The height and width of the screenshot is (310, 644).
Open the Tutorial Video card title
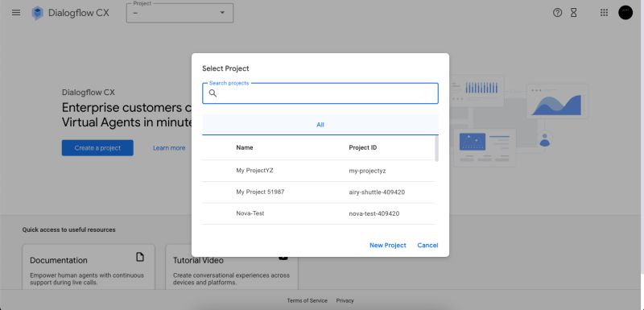198,260
